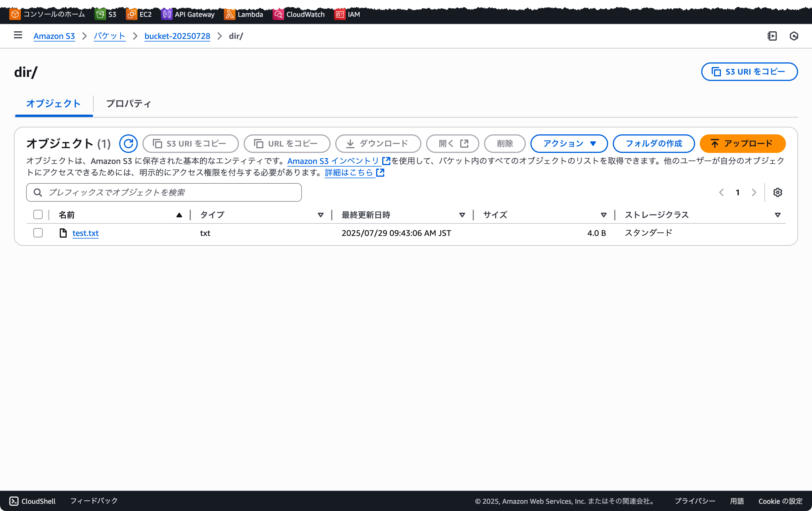812x511 pixels.
Task: Click page number 1 in pagination
Action: point(737,192)
